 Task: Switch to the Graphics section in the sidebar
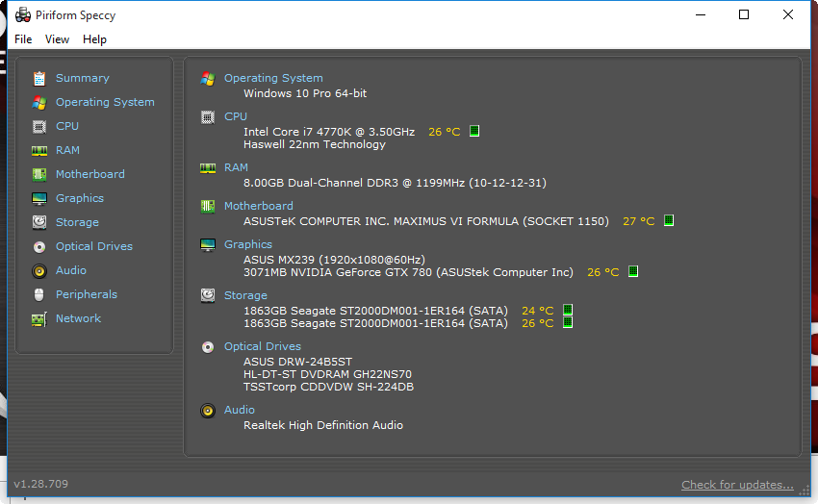[80, 198]
